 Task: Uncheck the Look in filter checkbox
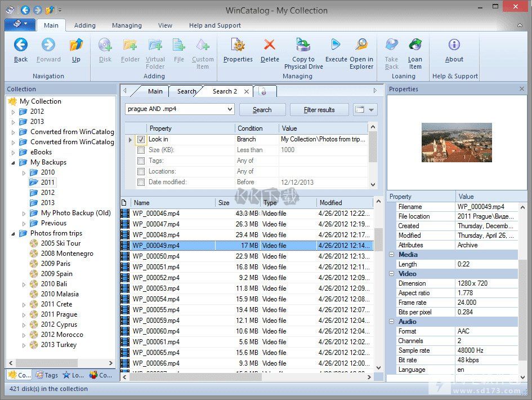tap(141, 139)
